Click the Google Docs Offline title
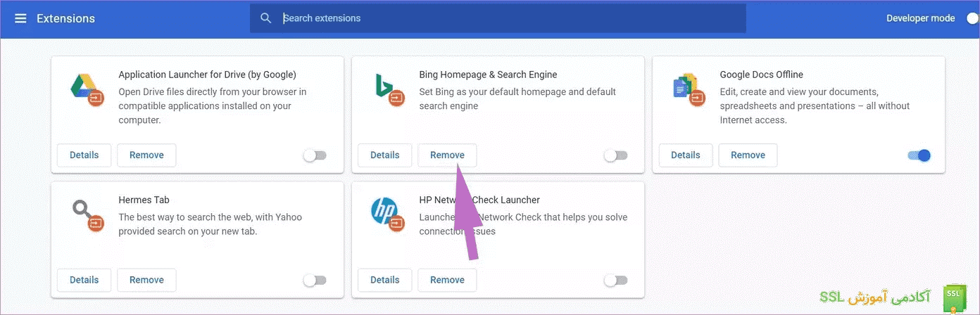The image size is (980, 315). (761, 75)
